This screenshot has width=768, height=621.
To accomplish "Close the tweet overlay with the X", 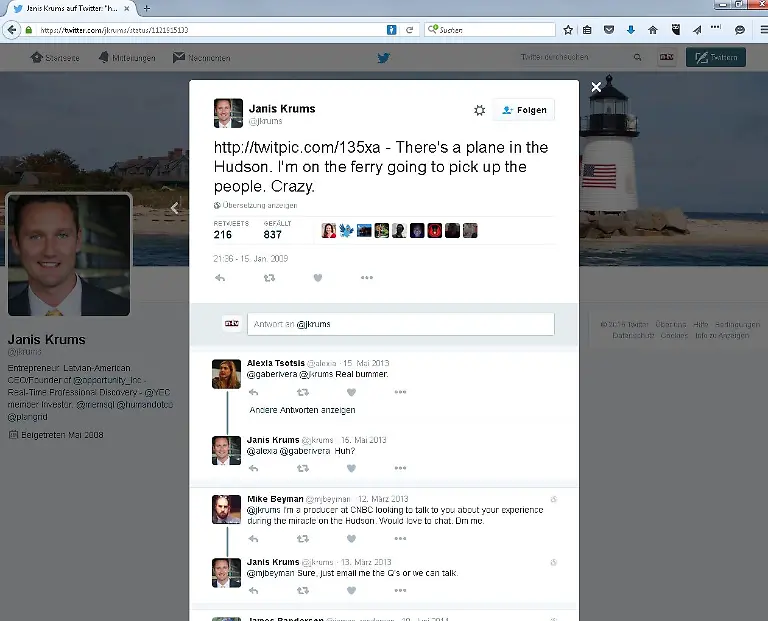I will (x=596, y=88).
